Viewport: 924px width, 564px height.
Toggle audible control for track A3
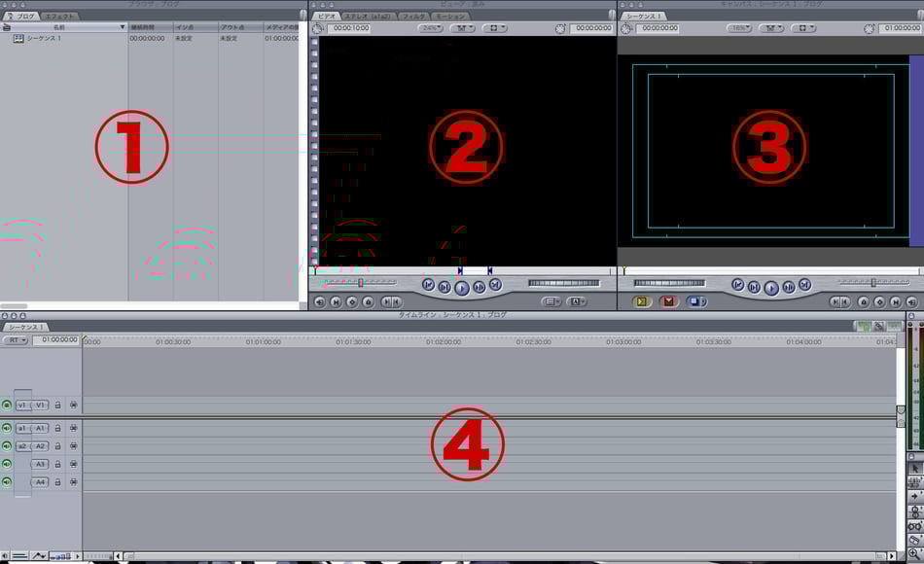pos(7,464)
